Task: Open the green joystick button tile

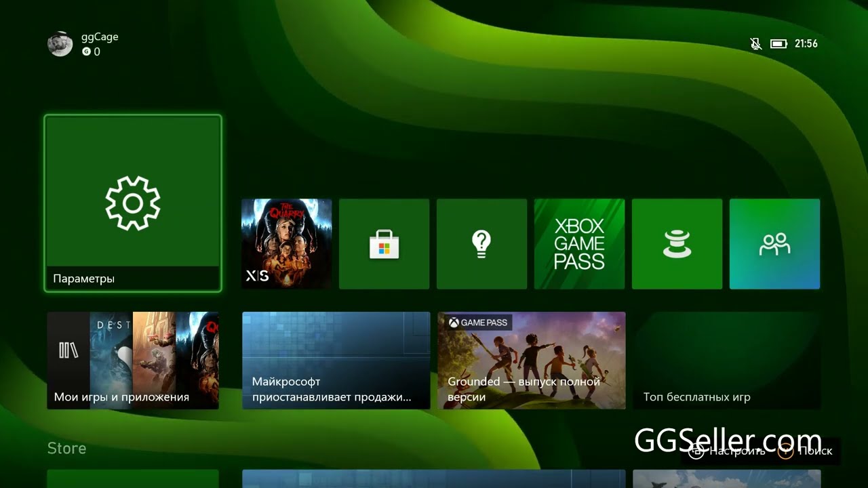Action: tap(677, 244)
